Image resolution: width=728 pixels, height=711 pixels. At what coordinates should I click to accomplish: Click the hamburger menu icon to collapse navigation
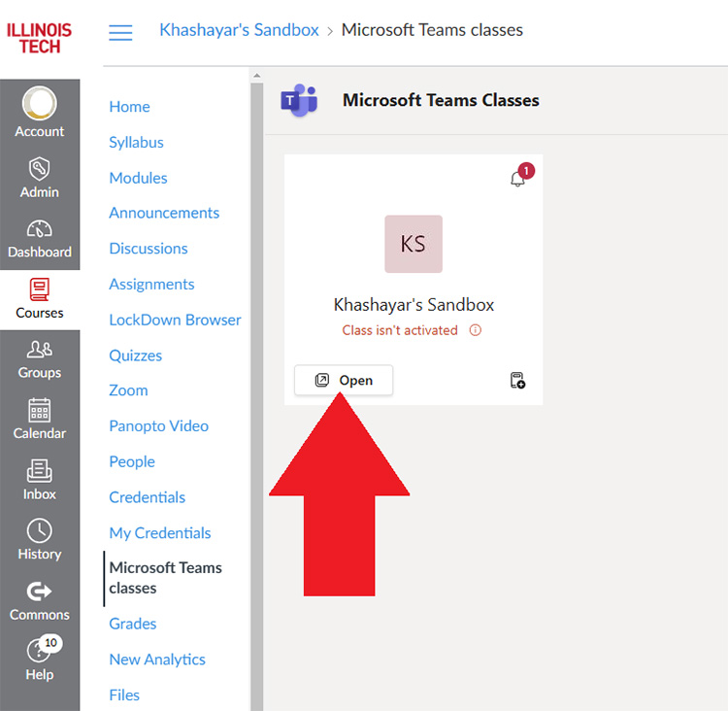click(x=120, y=32)
